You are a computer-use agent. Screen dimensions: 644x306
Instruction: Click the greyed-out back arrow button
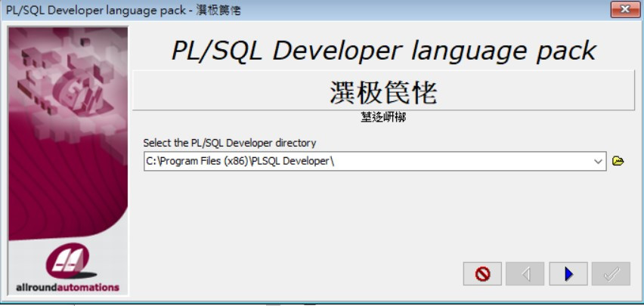pos(525,274)
